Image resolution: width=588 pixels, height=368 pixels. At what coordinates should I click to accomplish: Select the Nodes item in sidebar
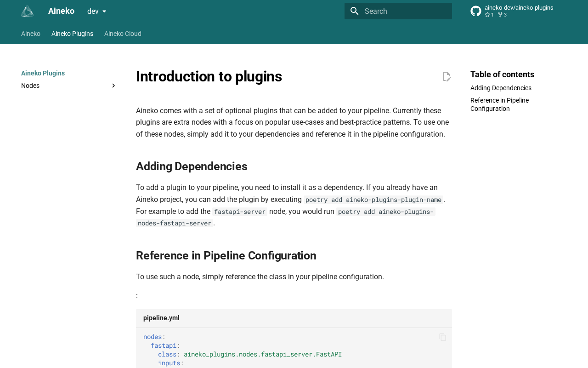pos(30,86)
